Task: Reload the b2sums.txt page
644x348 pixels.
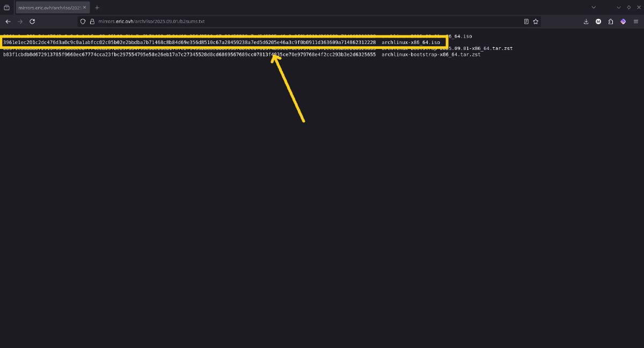Action: click(32, 21)
